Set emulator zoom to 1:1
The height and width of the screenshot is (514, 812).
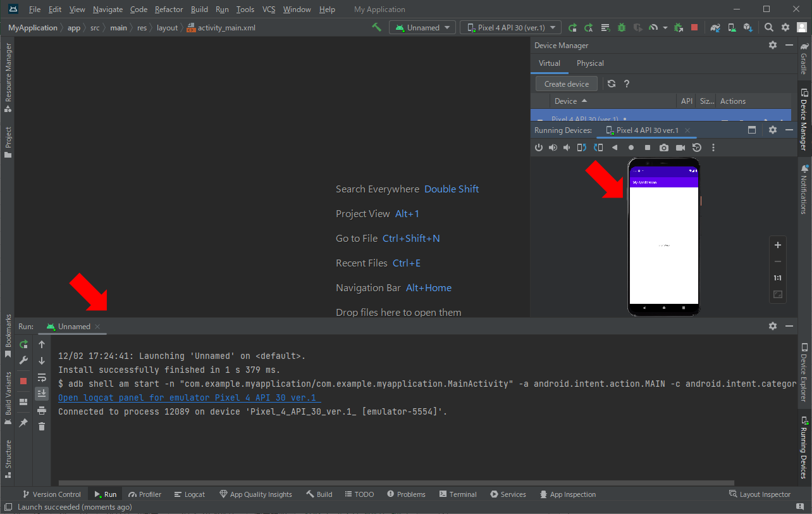(778, 277)
